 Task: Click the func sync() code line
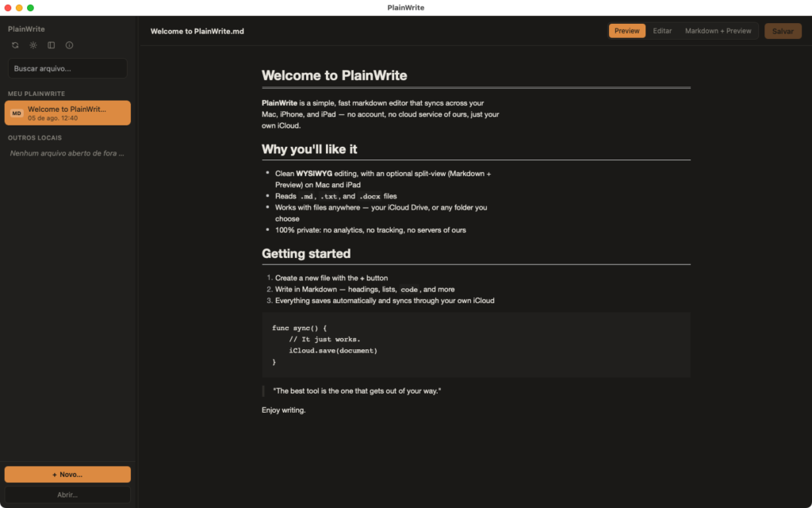pyautogui.click(x=299, y=328)
